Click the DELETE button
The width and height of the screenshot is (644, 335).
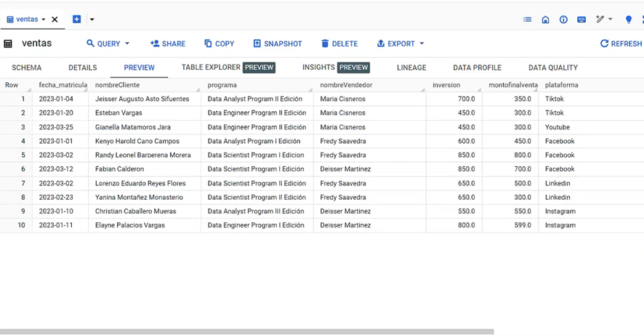[339, 44]
